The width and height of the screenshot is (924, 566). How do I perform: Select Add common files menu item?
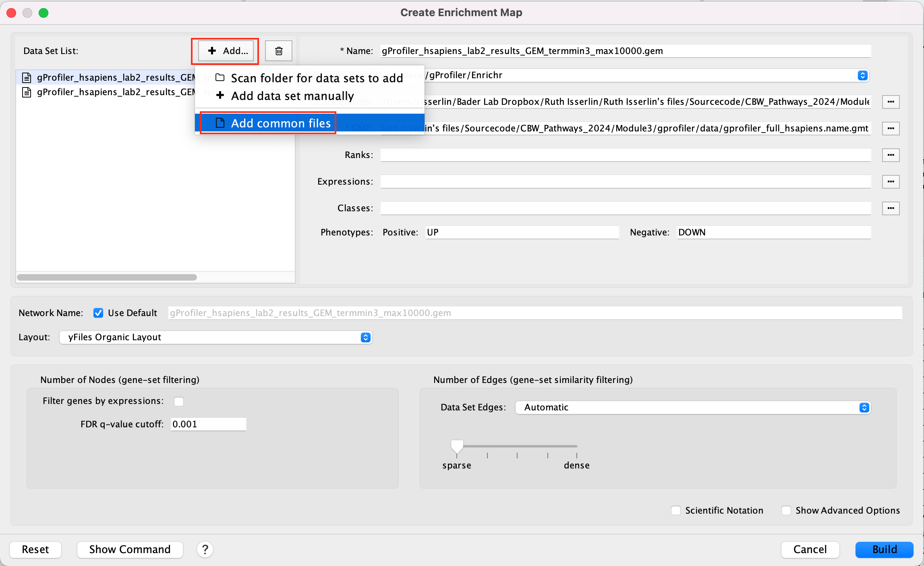tap(280, 123)
